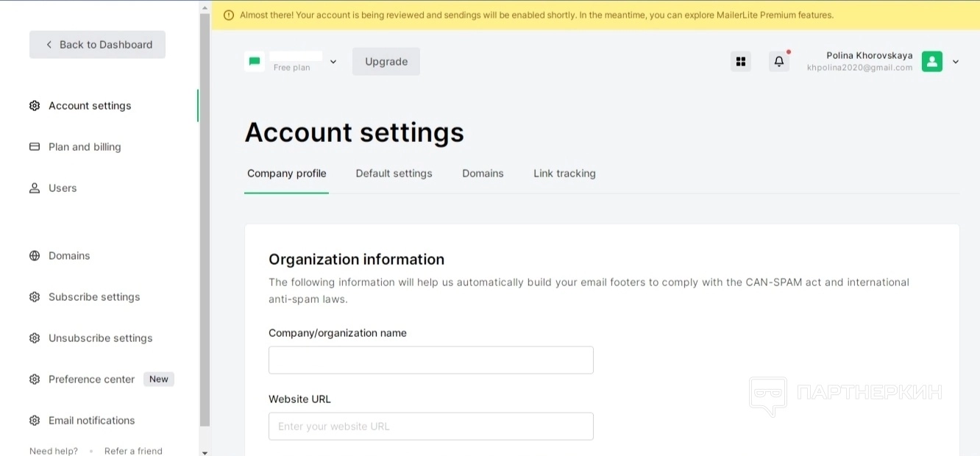Go Back to Dashboard
The height and width of the screenshot is (456, 980).
(x=97, y=45)
